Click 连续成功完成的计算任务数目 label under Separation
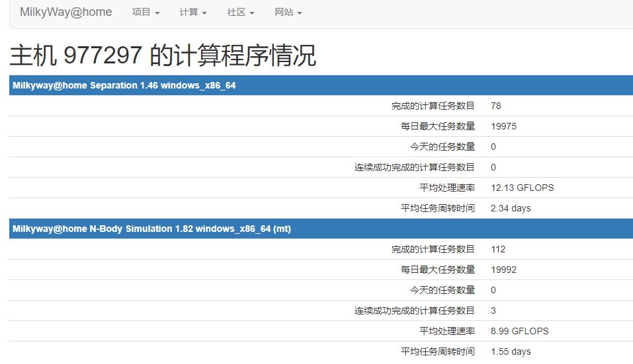 point(414,168)
